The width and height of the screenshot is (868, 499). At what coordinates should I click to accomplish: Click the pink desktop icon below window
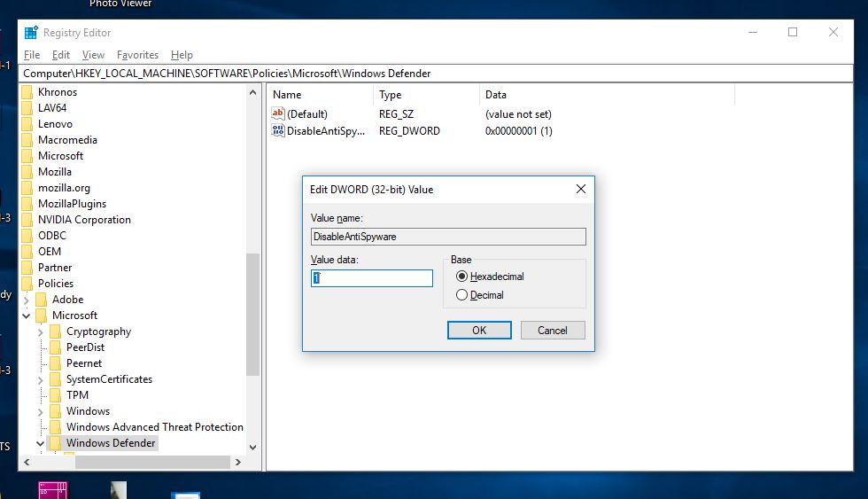pyautogui.click(x=53, y=491)
